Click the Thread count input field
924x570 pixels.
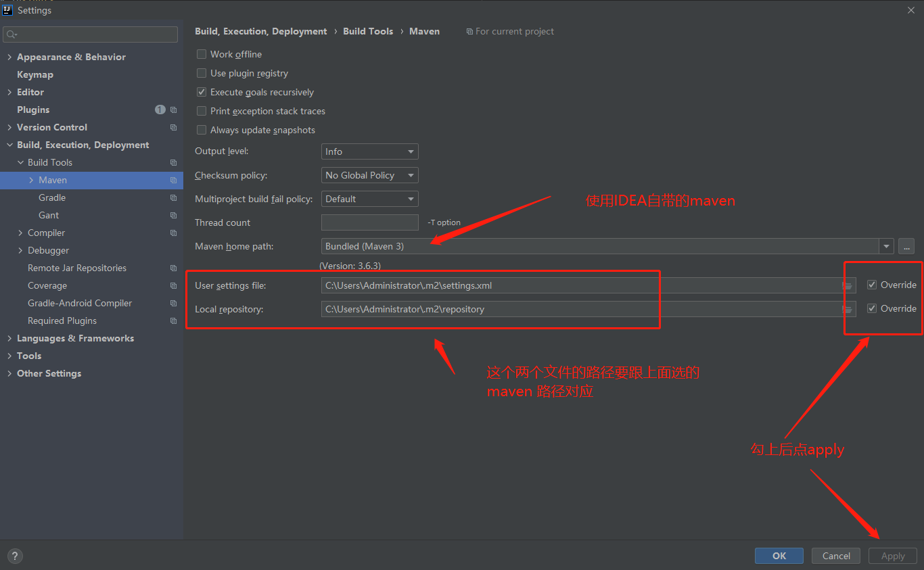point(370,222)
